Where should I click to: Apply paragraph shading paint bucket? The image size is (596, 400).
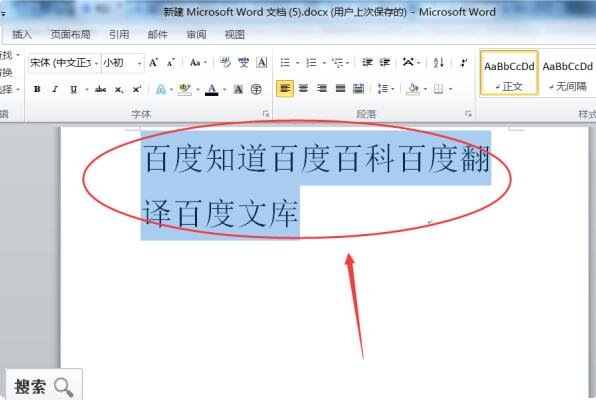pyautogui.click(x=412, y=89)
